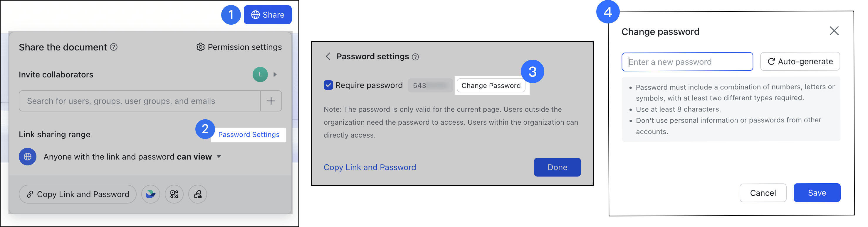Viewport: 868px width, 227px height.
Task: Expand the collaborators list arrow
Action: pyautogui.click(x=275, y=75)
